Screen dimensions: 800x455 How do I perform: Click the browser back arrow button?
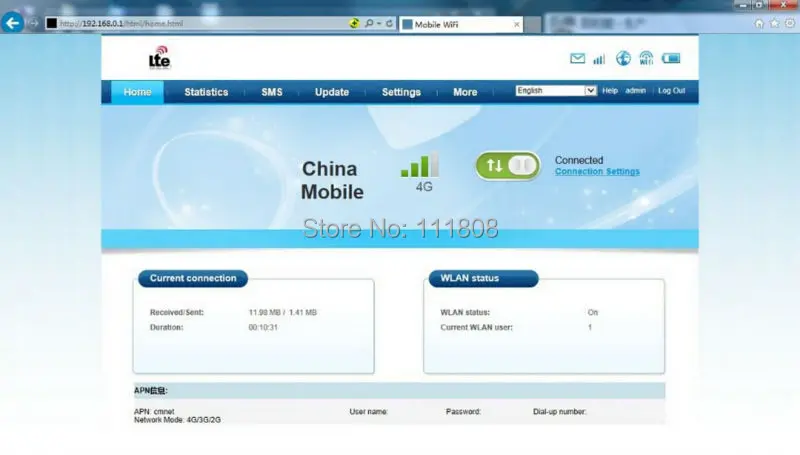click(12, 23)
